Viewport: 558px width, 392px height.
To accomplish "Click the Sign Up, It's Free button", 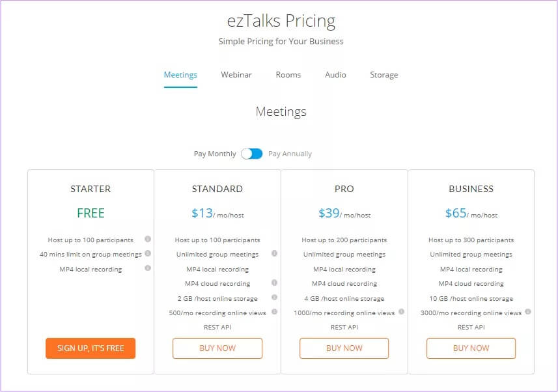I will tap(91, 348).
